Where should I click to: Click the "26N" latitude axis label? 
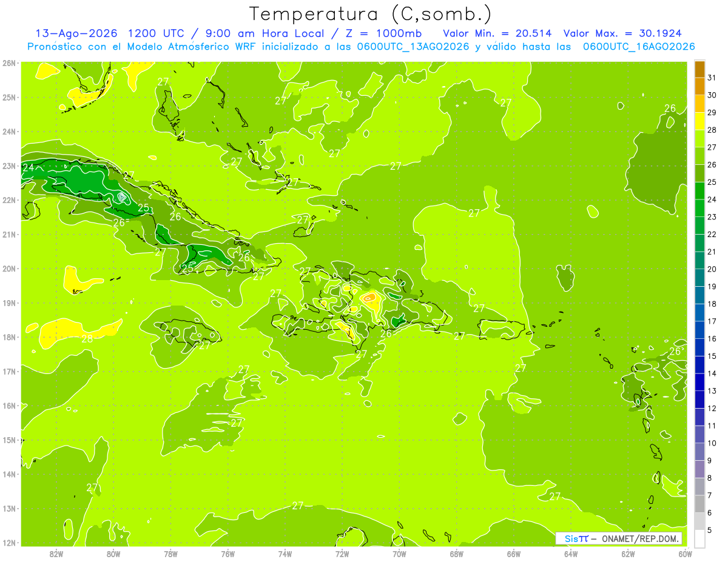coord(8,63)
